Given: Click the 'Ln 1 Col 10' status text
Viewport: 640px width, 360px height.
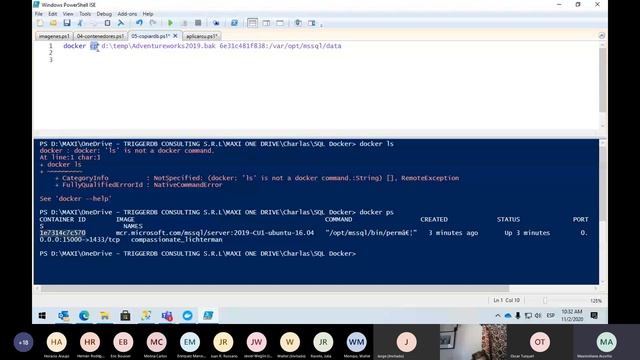Looking at the screenshot, I should (x=507, y=300).
